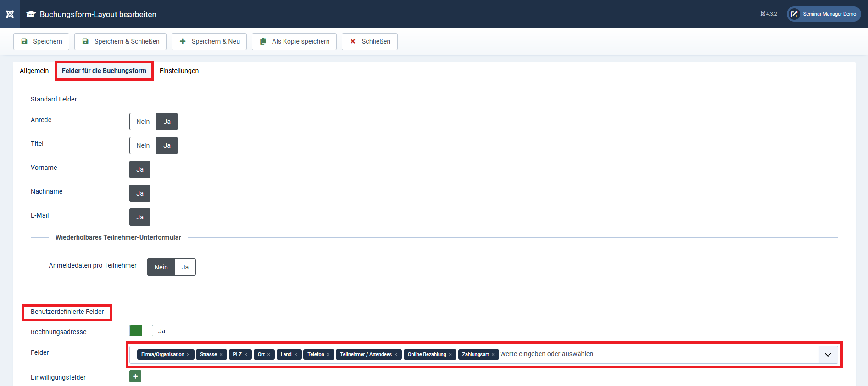Set Titel to Nein
The height and width of the screenshot is (386, 868).
tap(143, 145)
